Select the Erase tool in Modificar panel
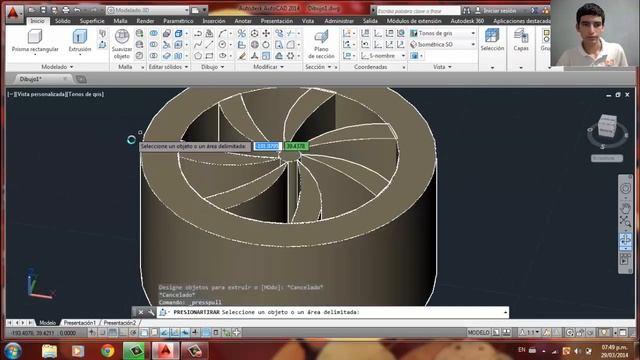Screen dimensions: 640x360 (x=242, y=56)
